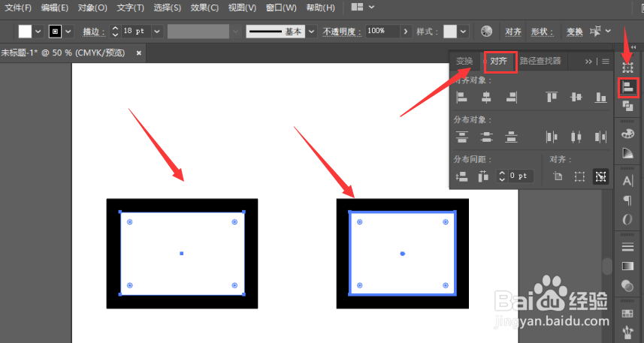This screenshot has width=644, height=343.
Task: Expand the stroke weight dropdown
Action: 157,32
